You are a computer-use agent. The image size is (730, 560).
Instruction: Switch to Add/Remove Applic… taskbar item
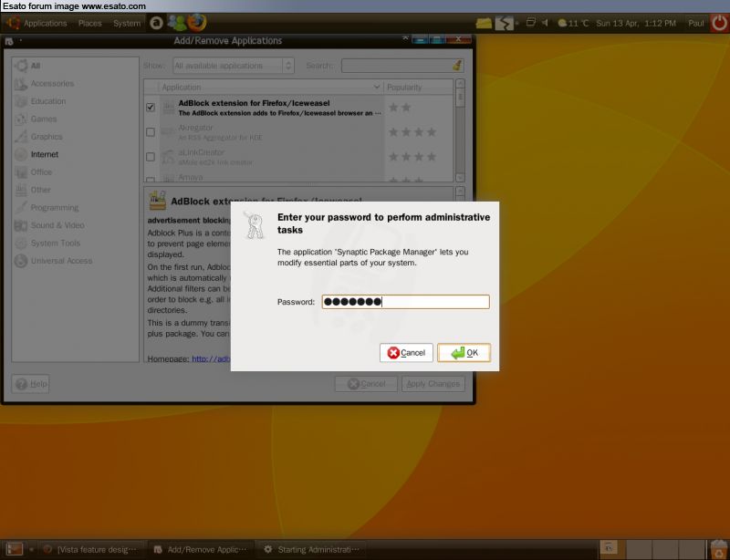pyautogui.click(x=201, y=550)
